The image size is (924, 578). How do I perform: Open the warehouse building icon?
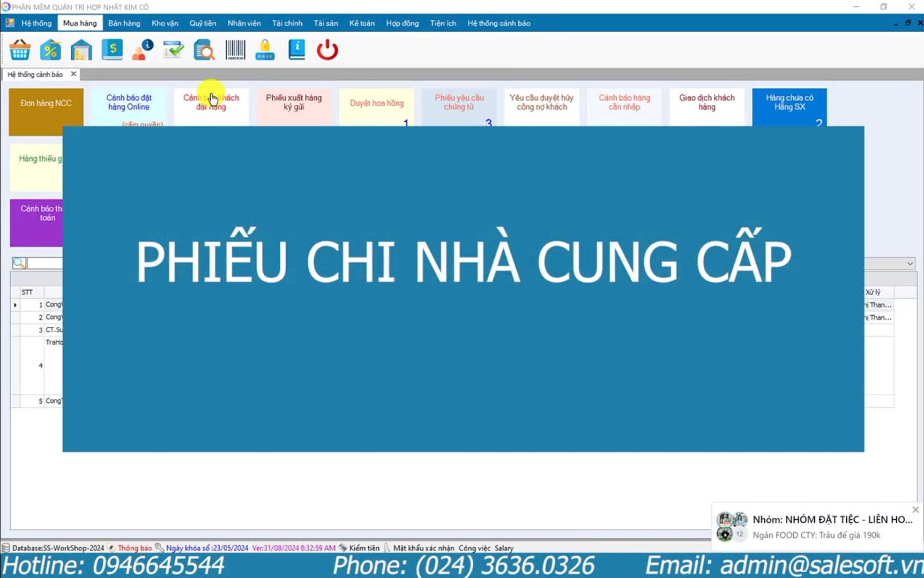pyautogui.click(x=81, y=50)
